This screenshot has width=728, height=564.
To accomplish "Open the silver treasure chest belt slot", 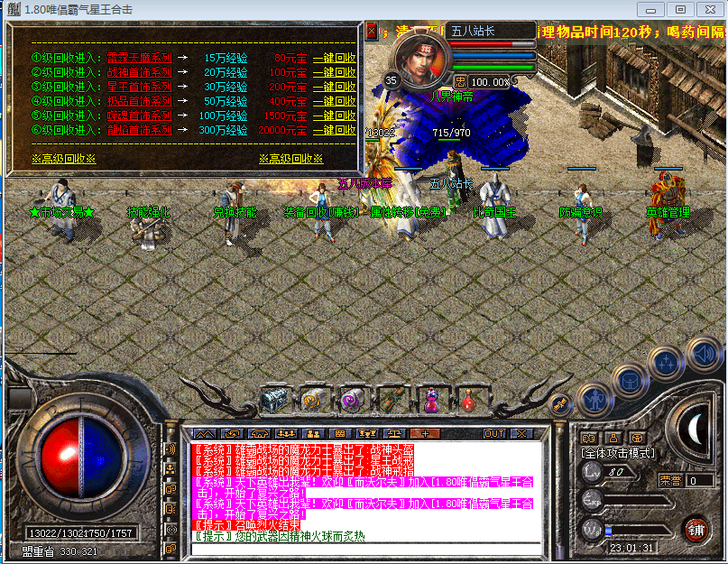I will point(274,400).
